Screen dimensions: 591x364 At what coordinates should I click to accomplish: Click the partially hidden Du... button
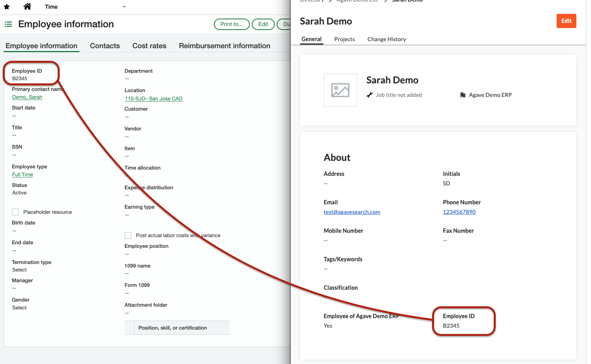point(284,24)
